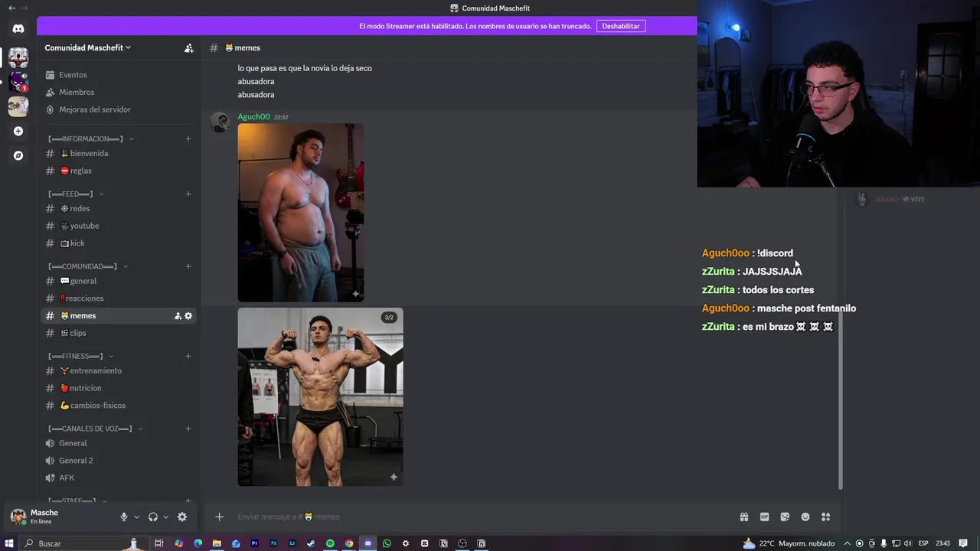Open the apps launcher icon in message bar

point(825,517)
